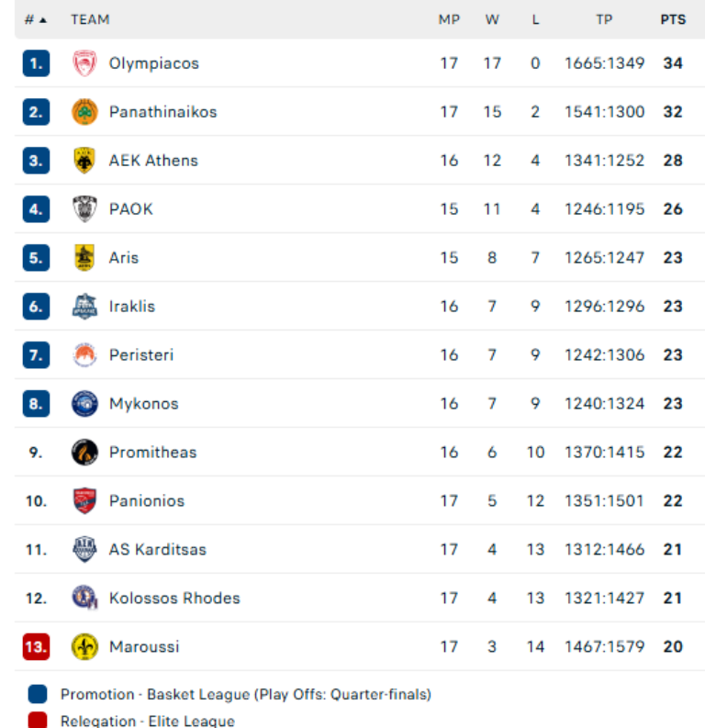Click the Maroussi team crest
705x728 pixels.
click(x=84, y=647)
